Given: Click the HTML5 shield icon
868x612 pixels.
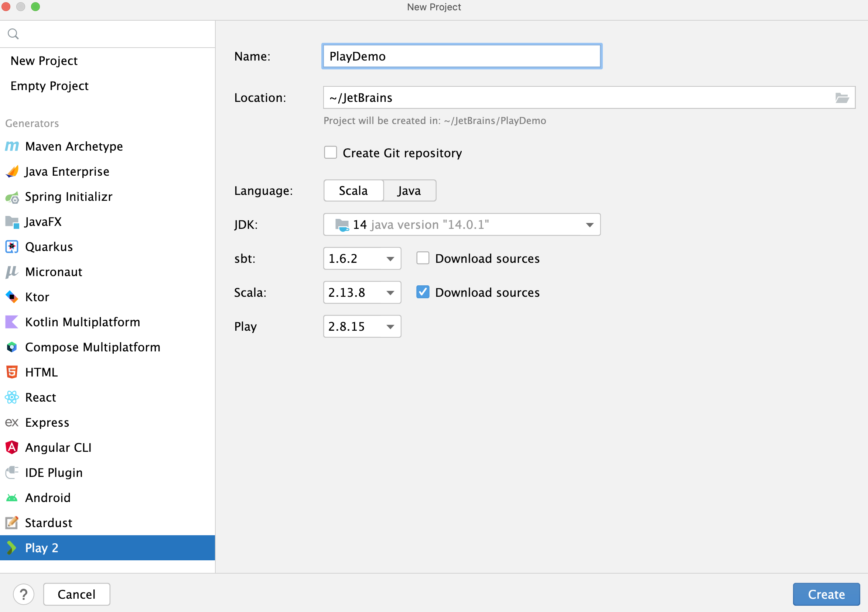Looking at the screenshot, I should 12,372.
